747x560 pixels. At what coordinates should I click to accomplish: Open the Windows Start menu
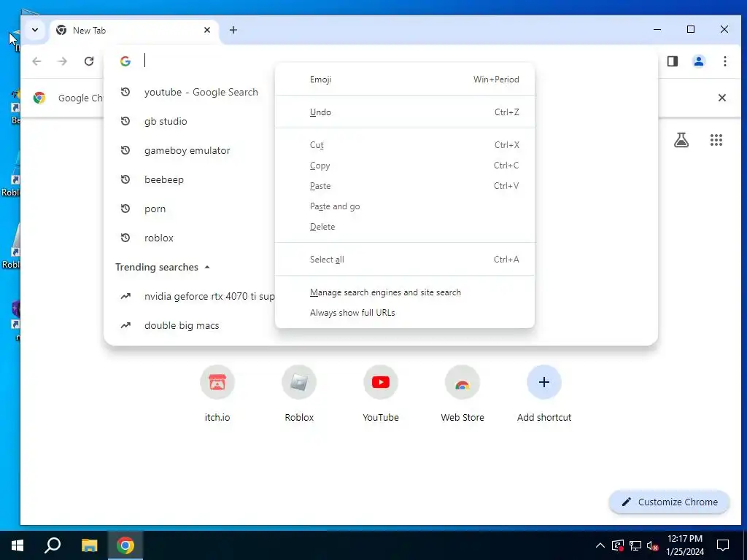(18, 545)
